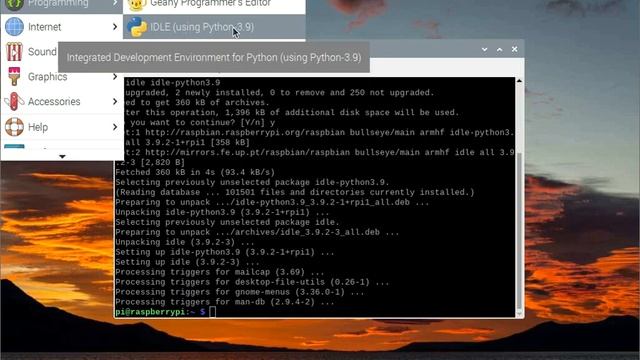Screen dimensions: 640x360
Task: Expand the Help submenu arrow
Action: coord(115,127)
